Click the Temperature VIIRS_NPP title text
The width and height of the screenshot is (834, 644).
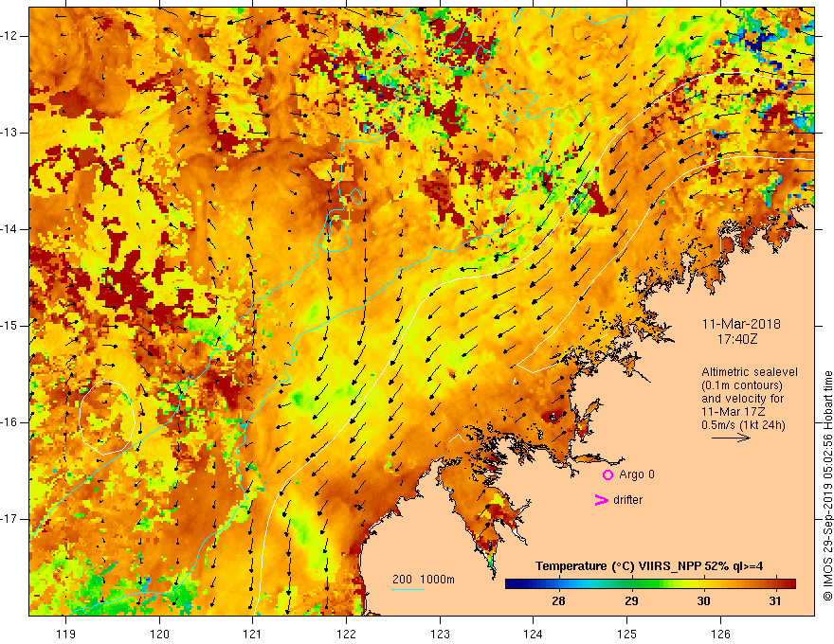649,566
